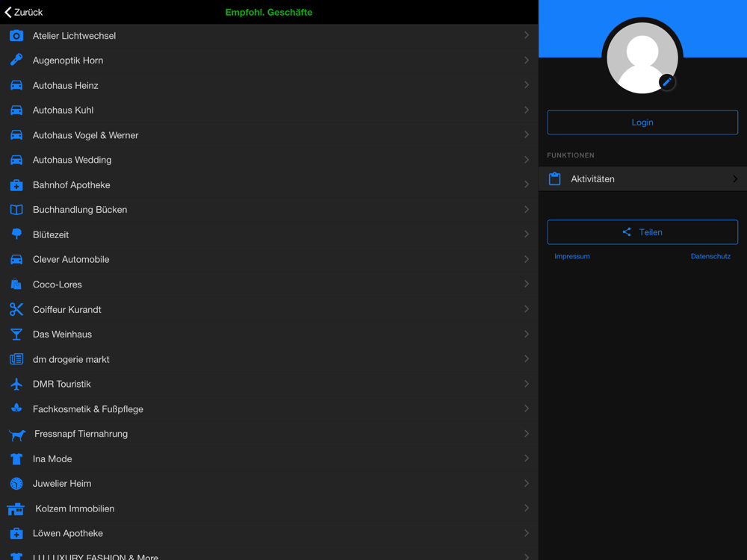Go back with the Zurück button
Image resolution: width=747 pixels, height=560 pixels.
point(24,13)
